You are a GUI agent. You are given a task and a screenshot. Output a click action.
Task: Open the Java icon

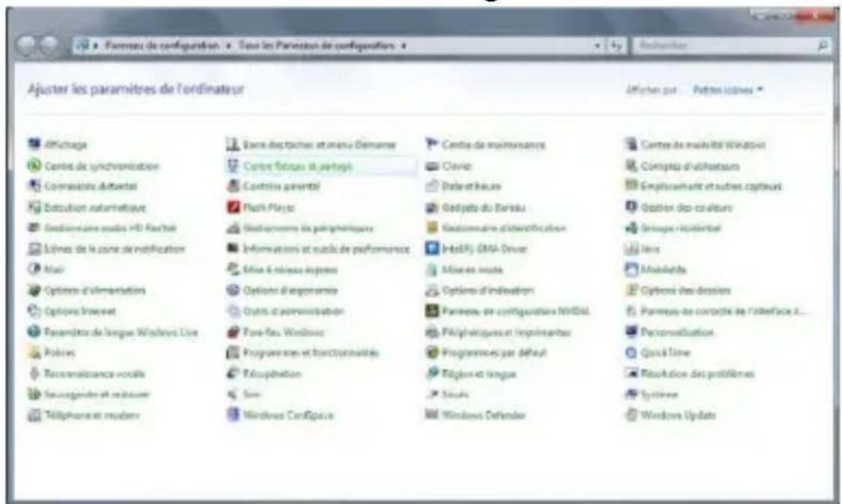pyautogui.click(x=631, y=249)
